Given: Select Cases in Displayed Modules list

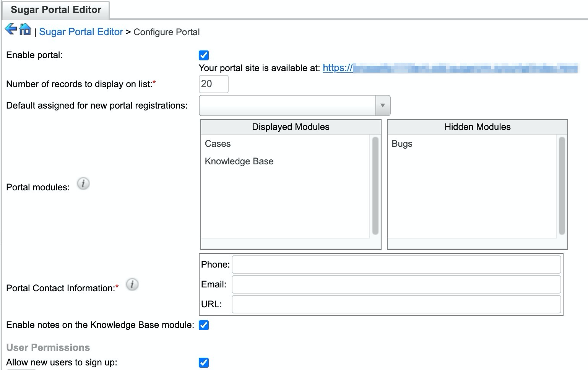Looking at the screenshot, I should [x=218, y=144].
